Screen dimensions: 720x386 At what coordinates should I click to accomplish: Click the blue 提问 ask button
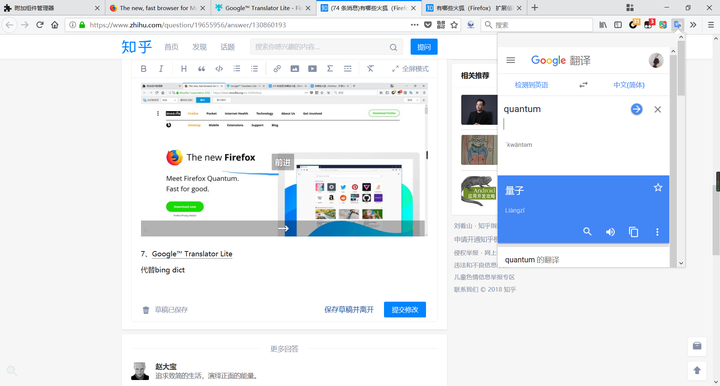pyautogui.click(x=424, y=47)
